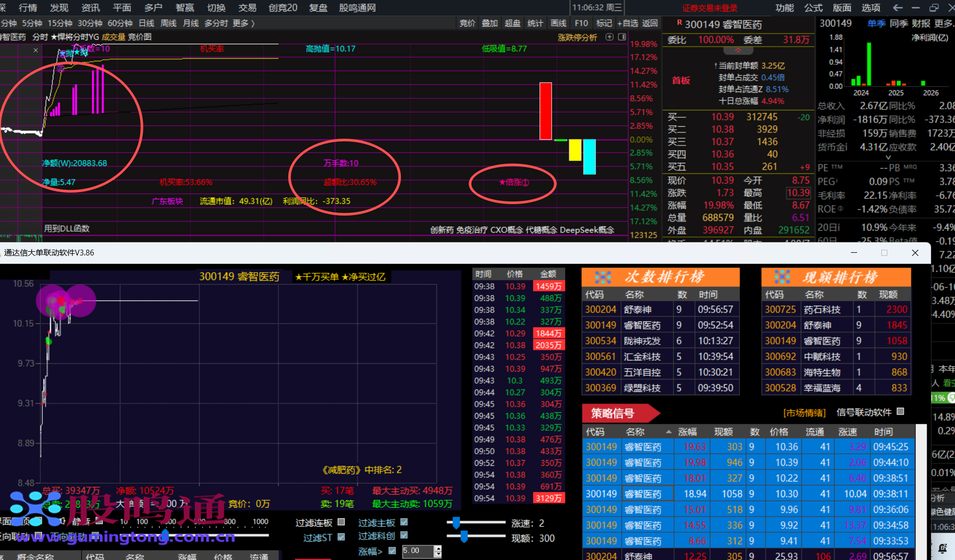The height and width of the screenshot is (560, 955).
Task: Click the back arrow in the top bar
Action: point(897,7)
